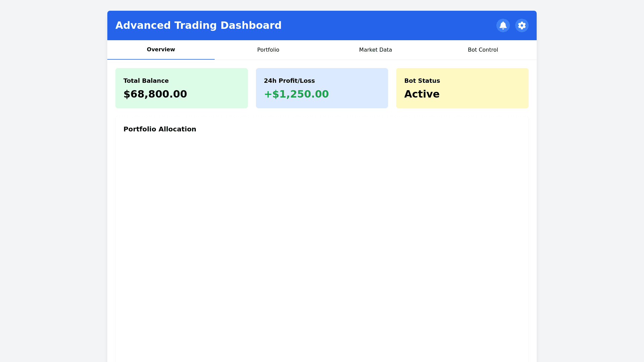Open the Market Data tab
The width and height of the screenshot is (644, 362).
(x=375, y=50)
